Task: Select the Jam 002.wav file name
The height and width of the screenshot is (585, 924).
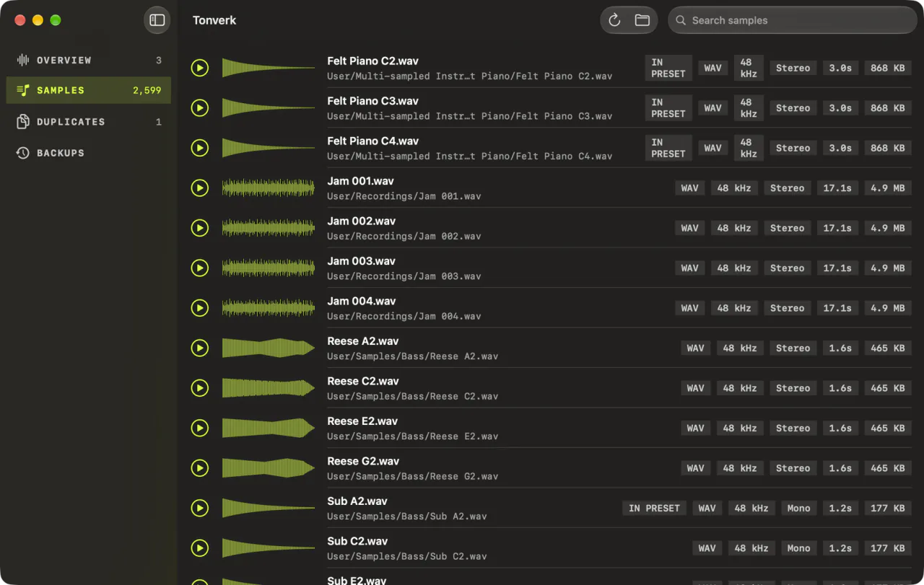Action: click(x=360, y=221)
